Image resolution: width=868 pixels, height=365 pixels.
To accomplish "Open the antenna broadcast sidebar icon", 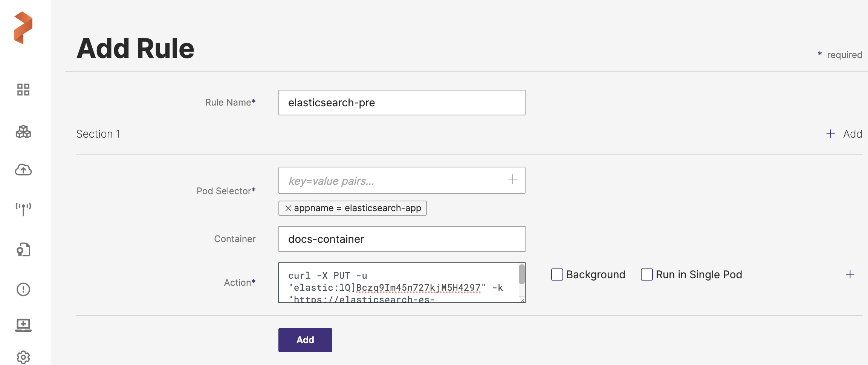I will click(x=23, y=209).
